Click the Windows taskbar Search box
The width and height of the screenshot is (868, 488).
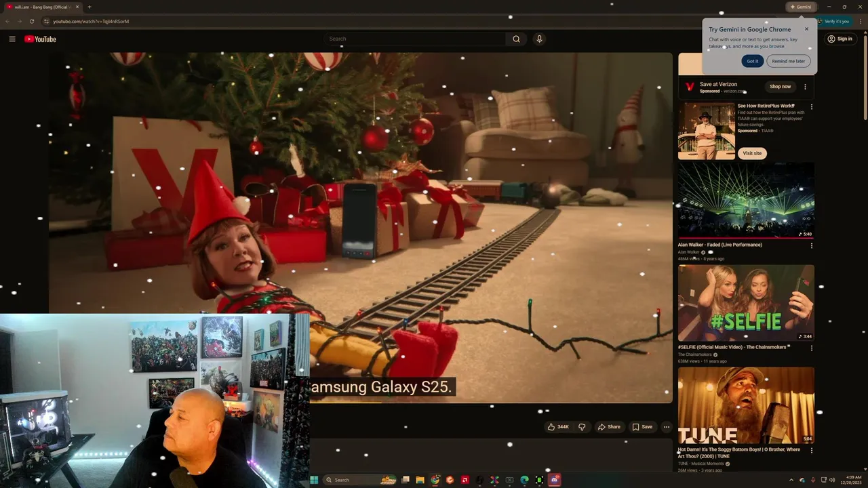coord(361,480)
